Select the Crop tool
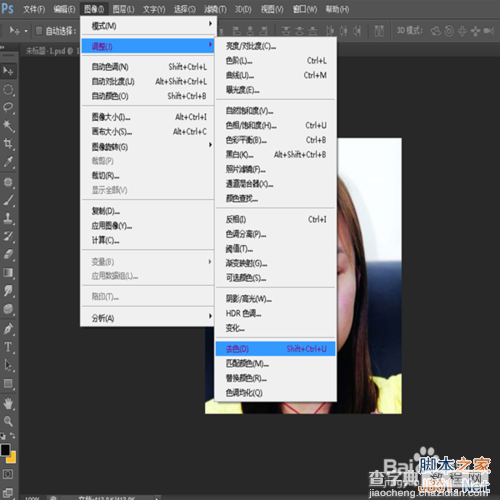The height and width of the screenshot is (500, 500). pyautogui.click(x=8, y=144)
